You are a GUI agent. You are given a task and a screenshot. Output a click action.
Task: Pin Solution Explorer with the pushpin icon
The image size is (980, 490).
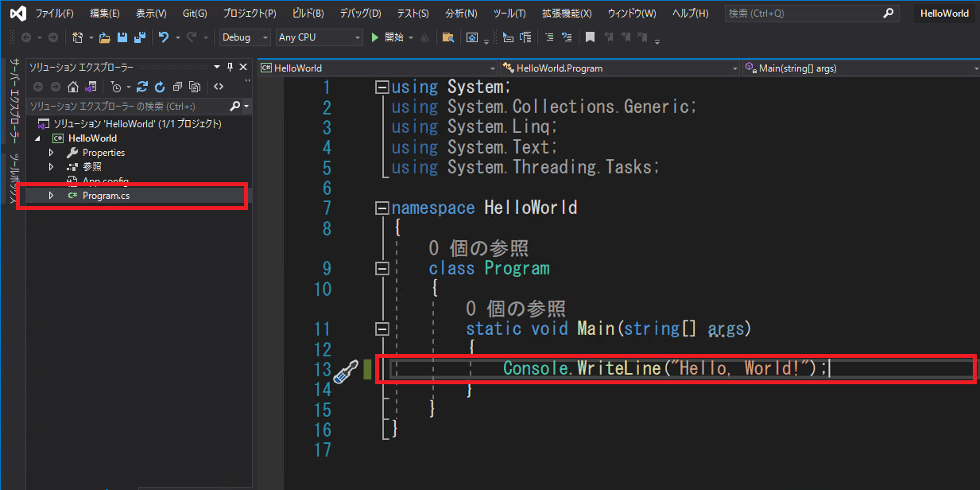click(x=230, y=68)
